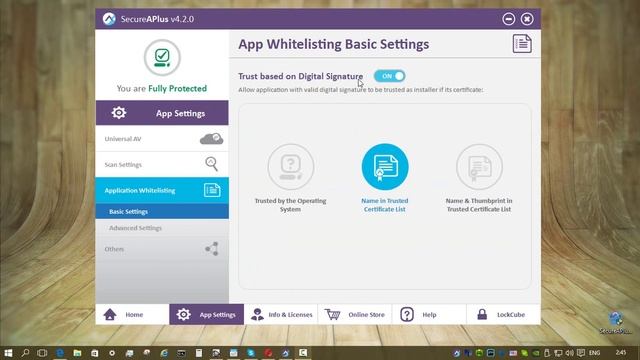Go to the Home tab
The width and height of the screenshot is (640, 360).
pos(132,314)
